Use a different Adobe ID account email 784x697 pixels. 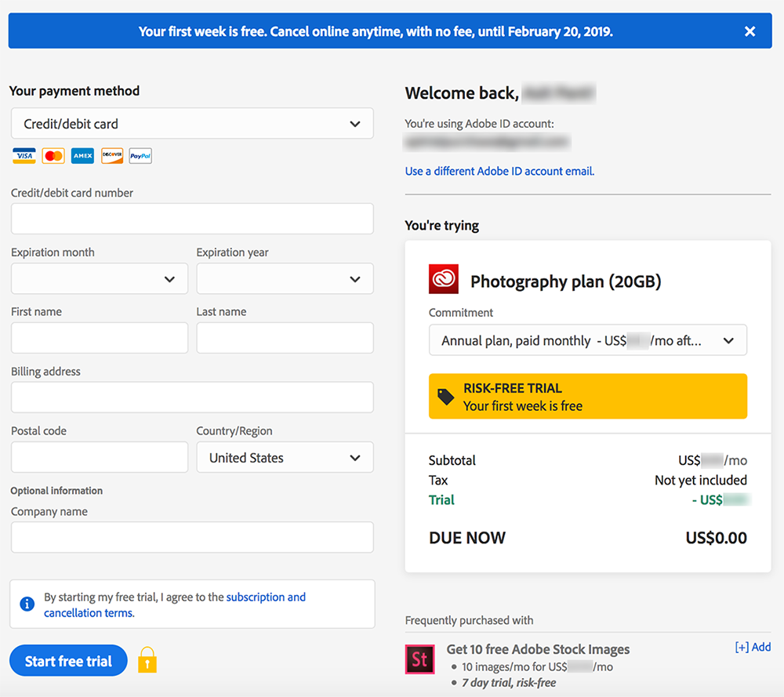[499, 171]
